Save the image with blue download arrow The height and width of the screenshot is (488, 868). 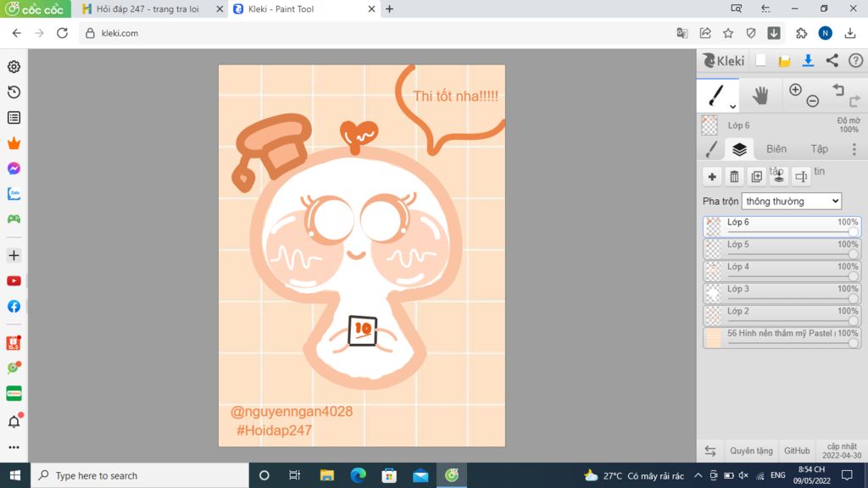[808, 60]
